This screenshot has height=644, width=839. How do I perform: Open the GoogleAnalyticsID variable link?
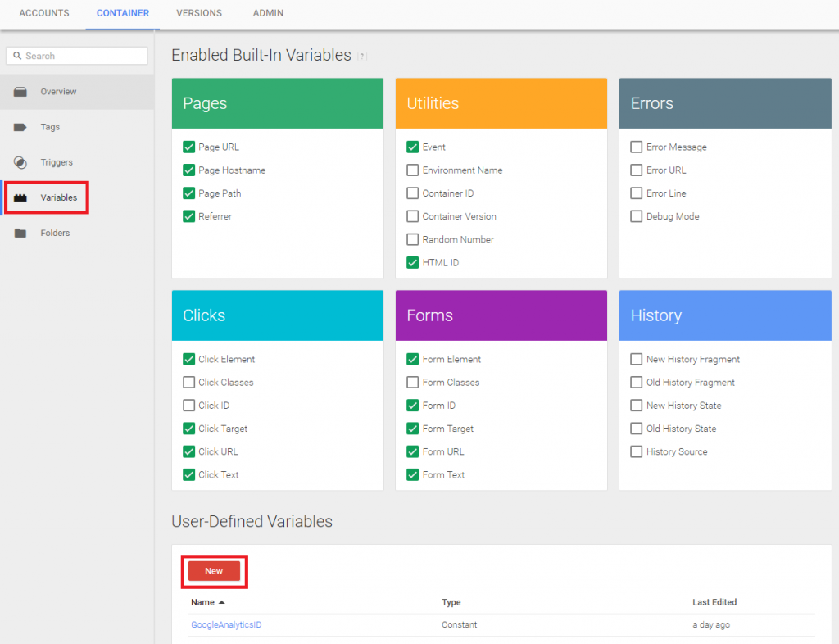226,625
